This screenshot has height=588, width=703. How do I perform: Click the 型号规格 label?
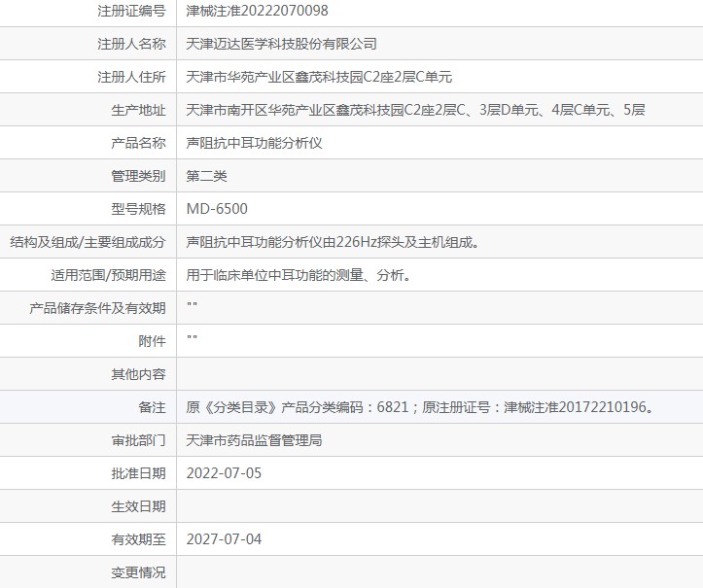click(x=138, y=209)
